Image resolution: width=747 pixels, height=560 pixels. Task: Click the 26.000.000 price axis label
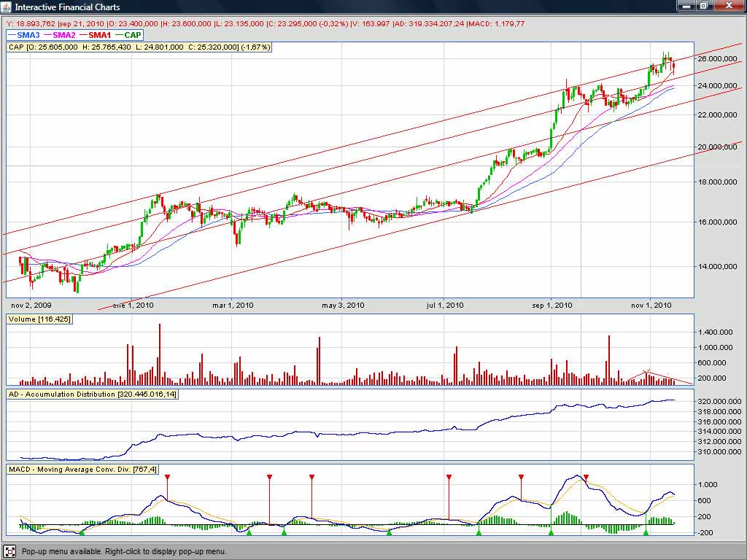coord(717,58)
